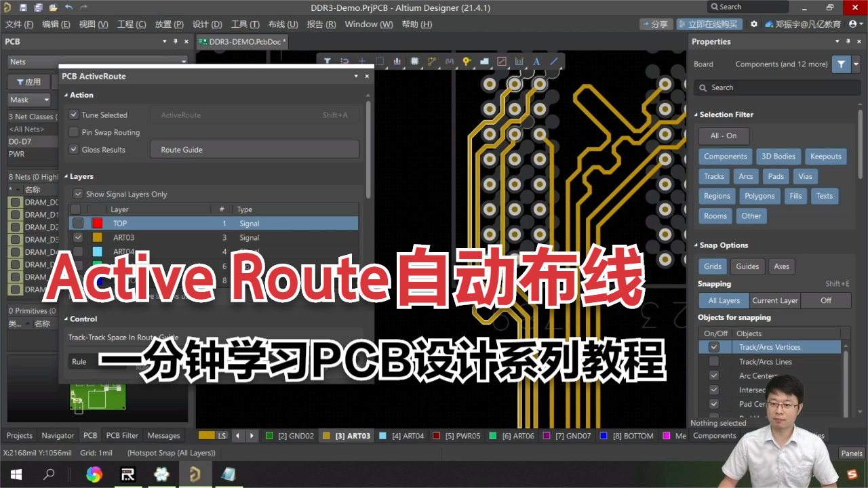868x488 pixels.
Task: Select the Place Line tool
Action: pyautogui.click(x=554, y=61)
